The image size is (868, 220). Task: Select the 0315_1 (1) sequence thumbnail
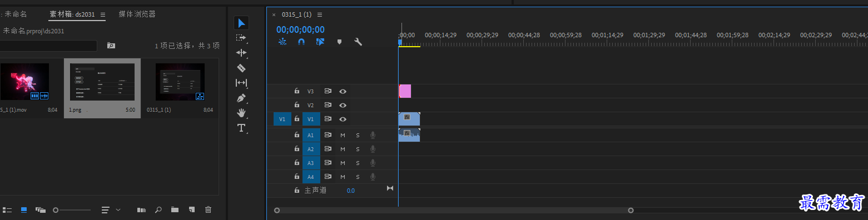click(x=180, y=82)
